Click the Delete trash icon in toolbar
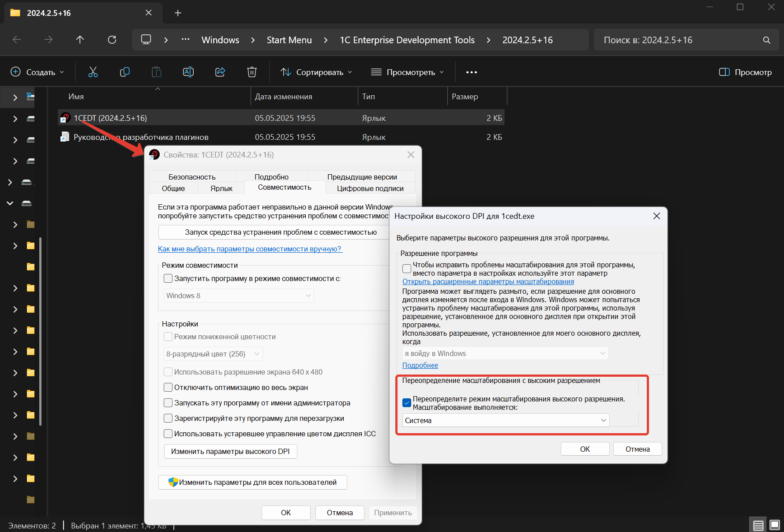The width and height of the screenshot is (784, 532). coord(252,72)
